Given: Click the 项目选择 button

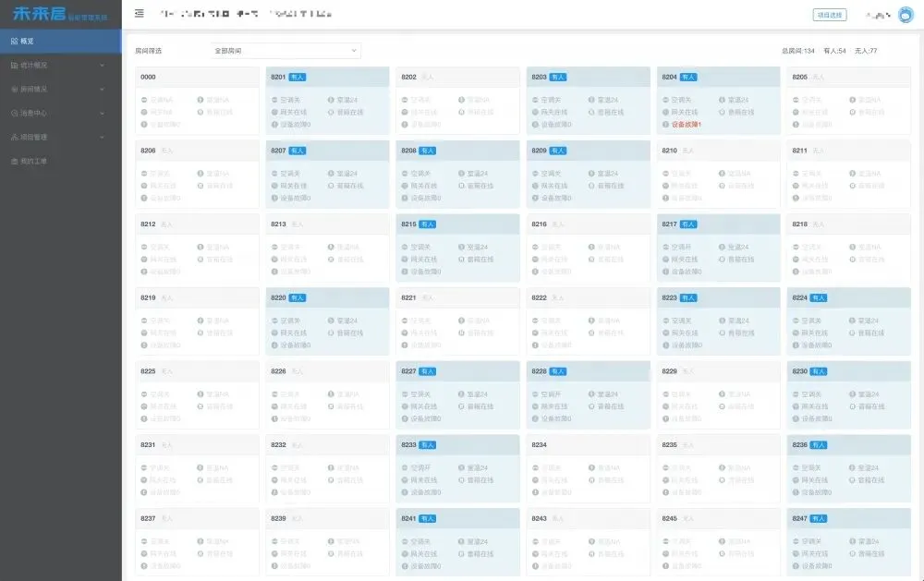Looking at the screenshot, I should point(828,15).
